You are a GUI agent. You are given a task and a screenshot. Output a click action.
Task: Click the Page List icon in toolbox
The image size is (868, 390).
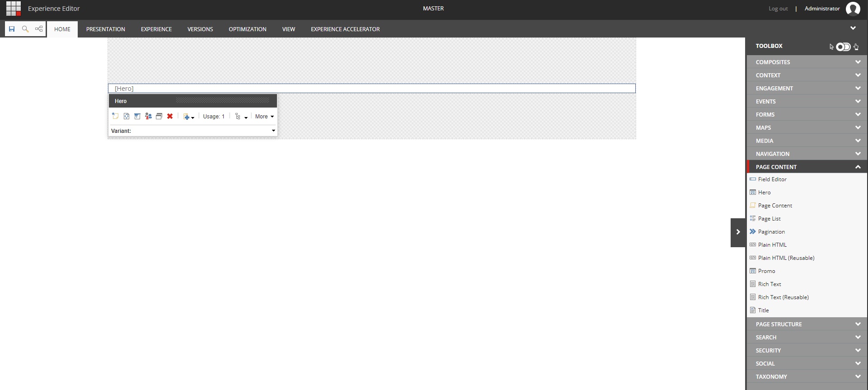click(753, 219)
